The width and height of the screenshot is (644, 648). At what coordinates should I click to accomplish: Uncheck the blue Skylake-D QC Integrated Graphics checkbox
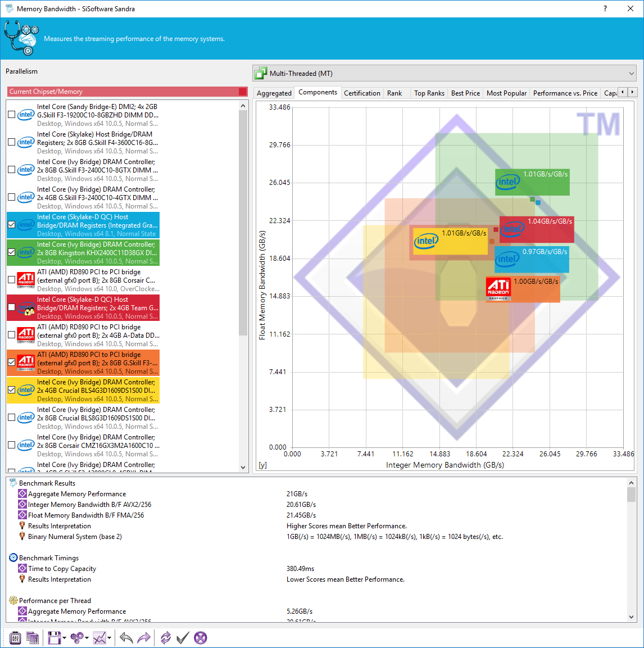coord(12,225)
